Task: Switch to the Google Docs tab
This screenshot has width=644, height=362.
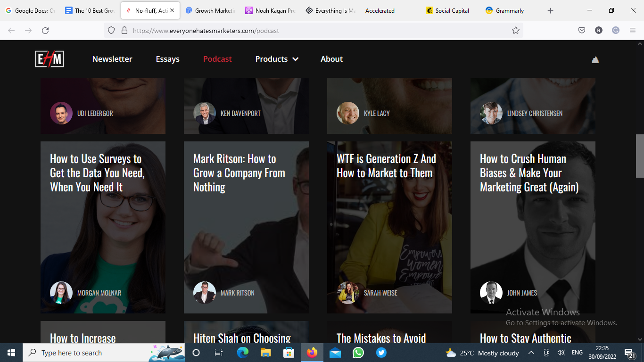Action: click(31, 10)
